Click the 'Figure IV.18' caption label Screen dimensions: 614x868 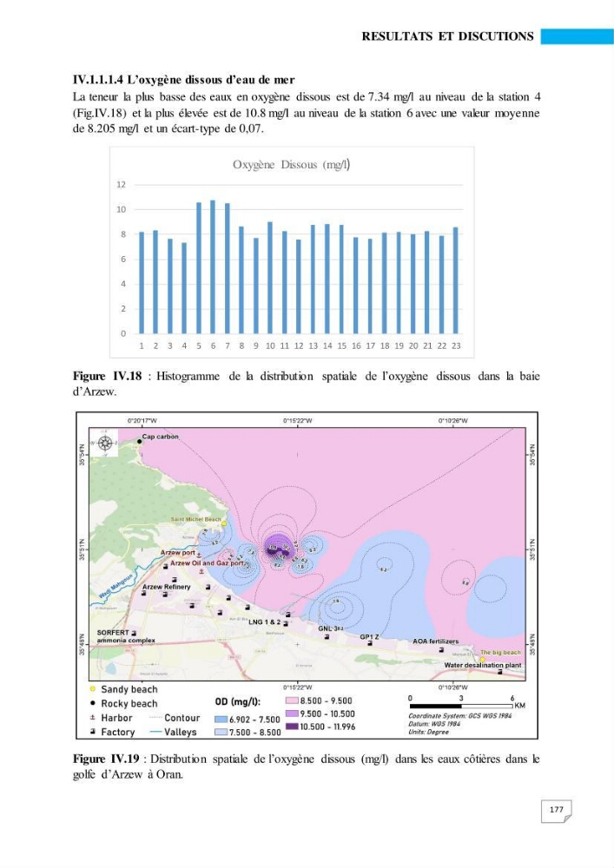coord(108,377)
